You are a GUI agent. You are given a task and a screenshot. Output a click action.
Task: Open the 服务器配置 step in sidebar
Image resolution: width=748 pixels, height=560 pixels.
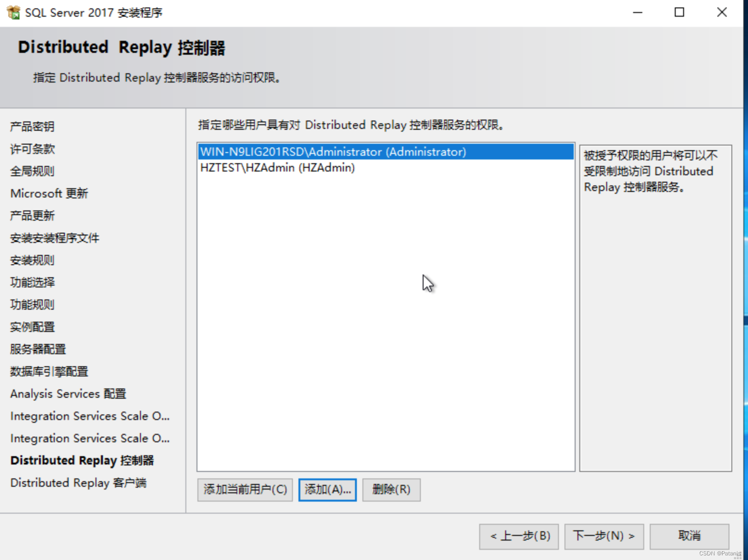(38, 349)
